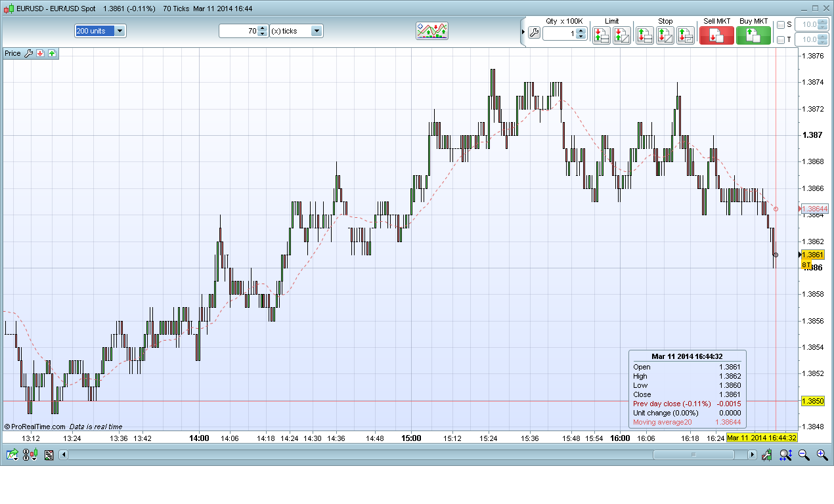
Task: Click green Buy MKT button
Action: (x=753, y=35)
